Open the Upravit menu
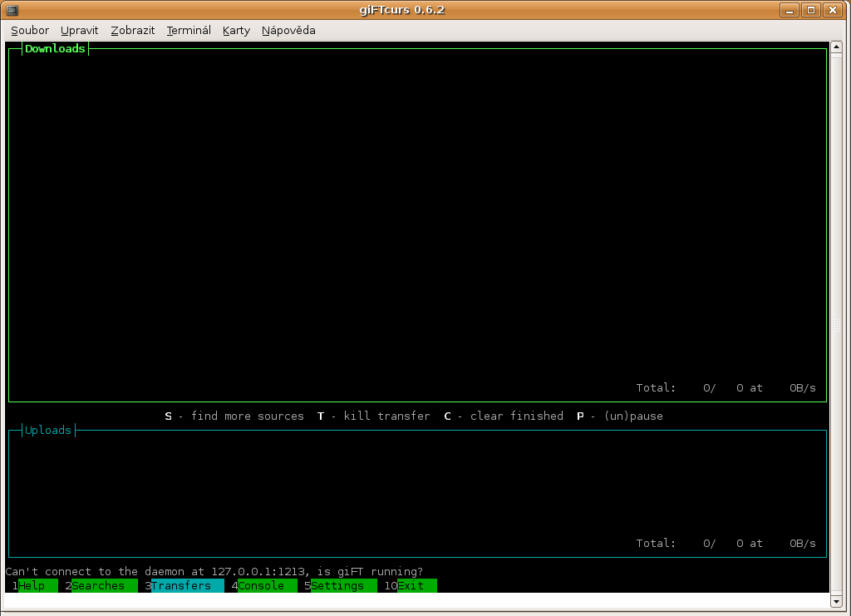The height and width of the screenshot is (616, 851). (x=79, y=31)
